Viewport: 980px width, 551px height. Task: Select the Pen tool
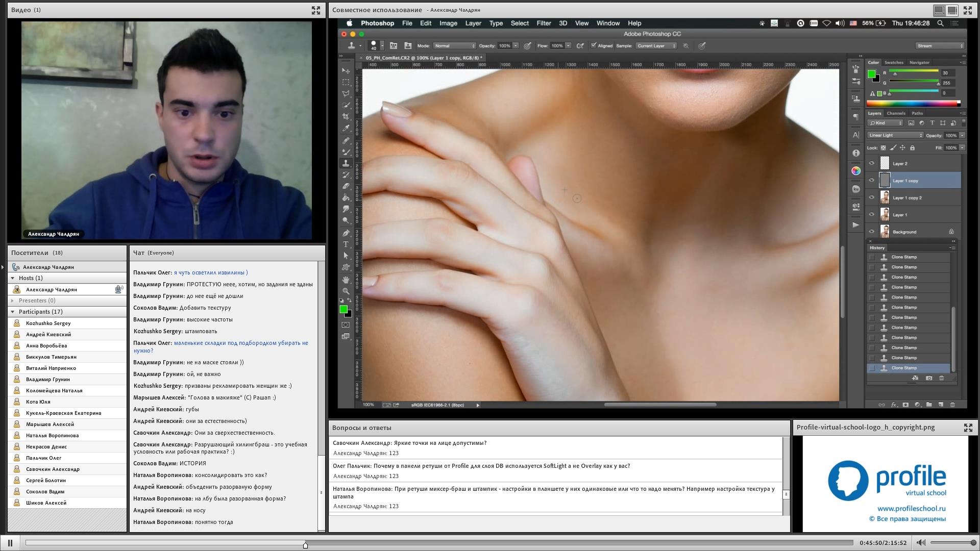click(x=346, y=233)
